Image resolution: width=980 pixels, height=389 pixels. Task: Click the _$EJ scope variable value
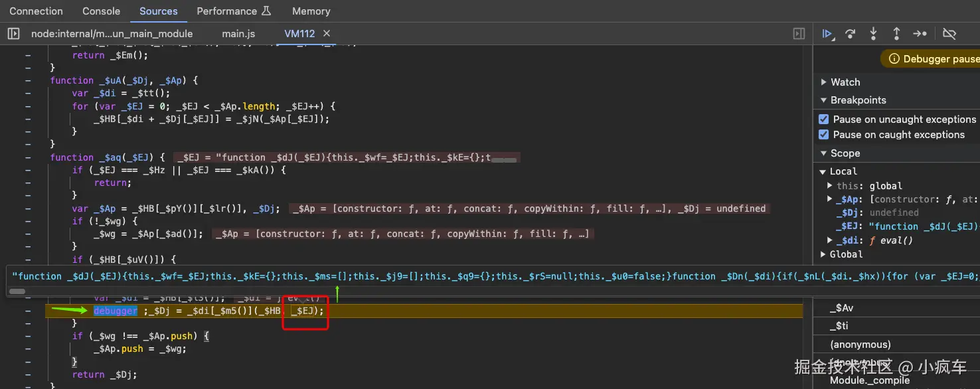[x=924, y=226]
